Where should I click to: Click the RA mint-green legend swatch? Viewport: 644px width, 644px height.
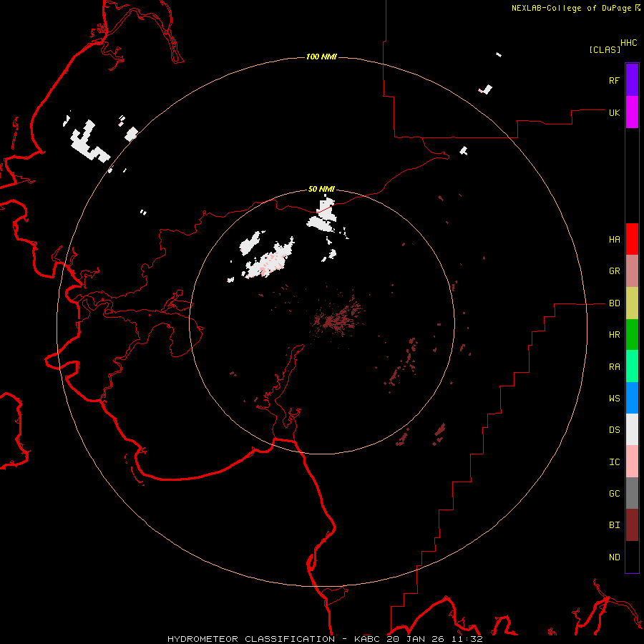pos(632,366)
